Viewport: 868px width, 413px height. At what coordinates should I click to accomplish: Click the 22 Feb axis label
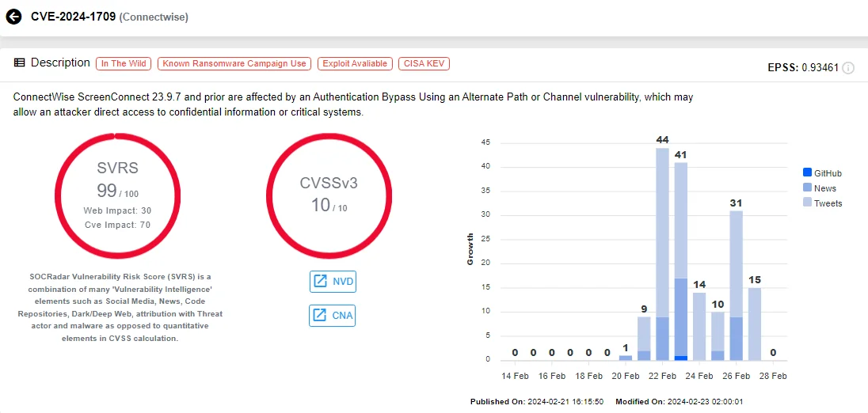662,375
